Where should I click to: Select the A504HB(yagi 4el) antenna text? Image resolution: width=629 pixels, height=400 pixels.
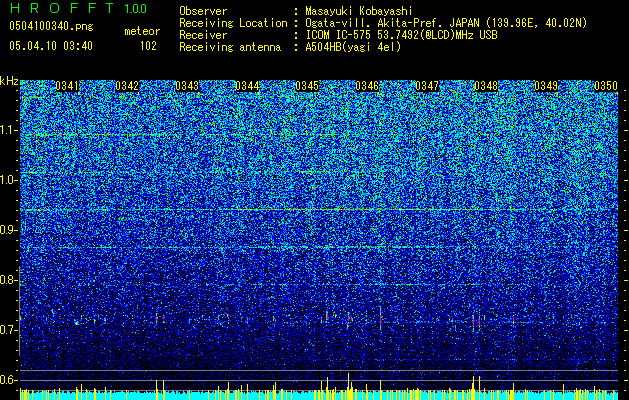[353, 47]
